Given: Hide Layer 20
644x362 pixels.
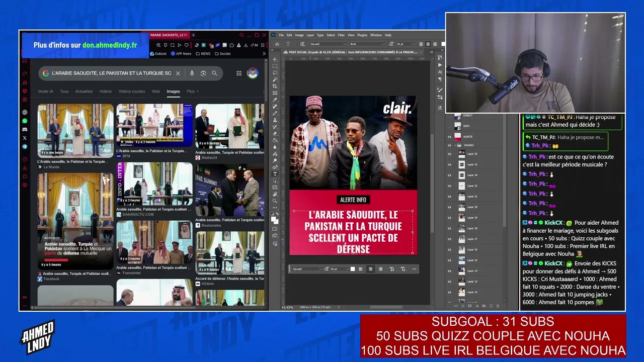Looking at the screenshot, I should pyautogui.click(x=450, y=207).
